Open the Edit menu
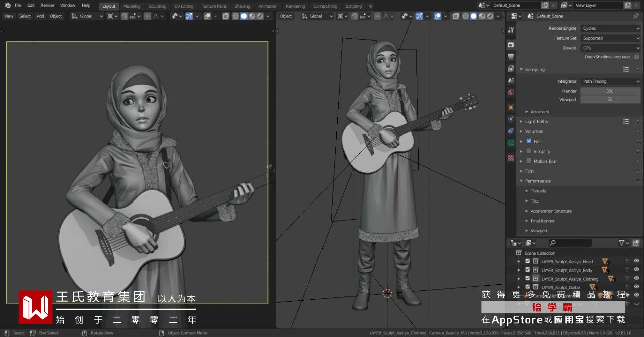This screenshot has width=644, height=337. point(31,5)
